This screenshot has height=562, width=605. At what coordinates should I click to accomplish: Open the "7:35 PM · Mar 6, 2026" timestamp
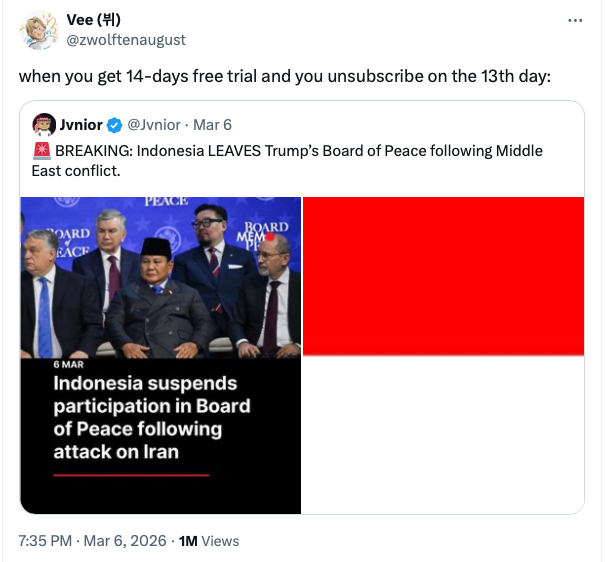92,541
